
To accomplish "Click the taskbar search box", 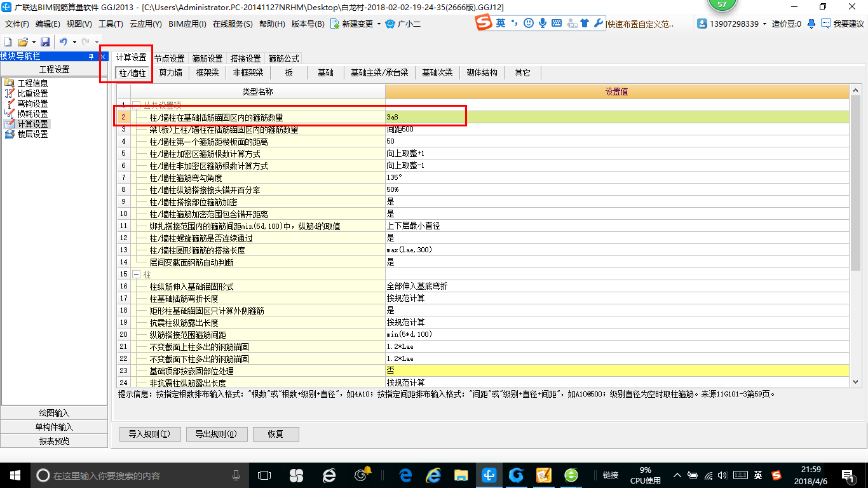I will pyautogui.click(x=140, y=475).
